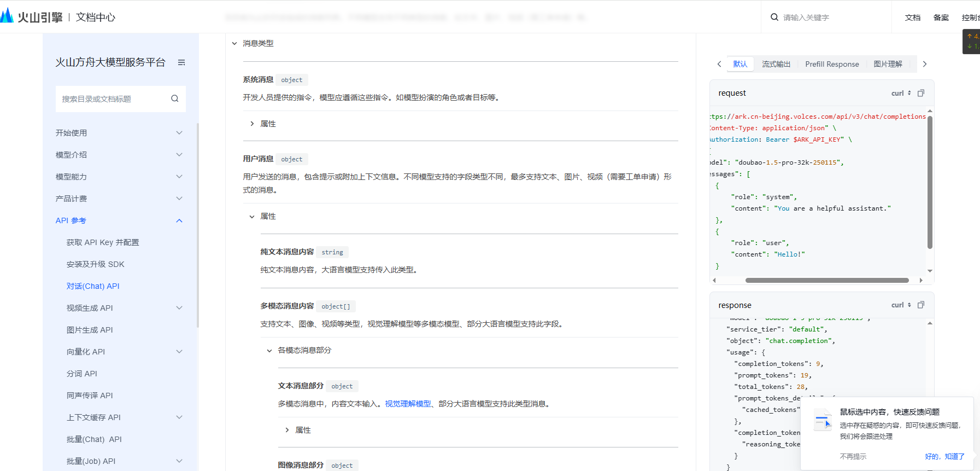Viewport: 980px width, 471px height.
Task: Open 获取 API Key 并配置 page
Action: pyautogui.click(x=103, y=242)
